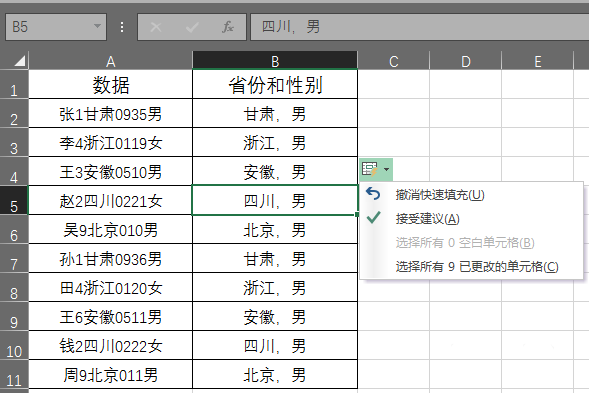Choose 撤消快速填充(U) from the menu
Viewport: 589px width, 393px height.
point(440,195)
